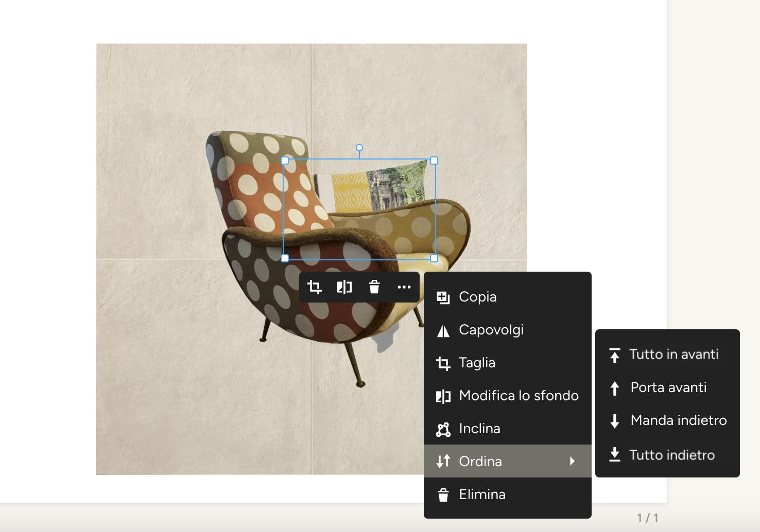Open the three-dots more options button
The width and height of the screenshot is (760, 532).
coord(404,287)
